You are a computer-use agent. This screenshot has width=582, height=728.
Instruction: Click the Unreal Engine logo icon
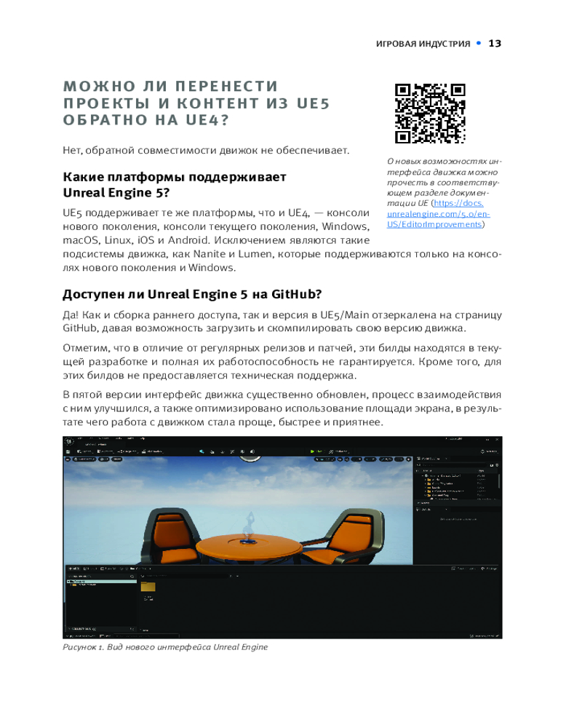tap(71, 441)
